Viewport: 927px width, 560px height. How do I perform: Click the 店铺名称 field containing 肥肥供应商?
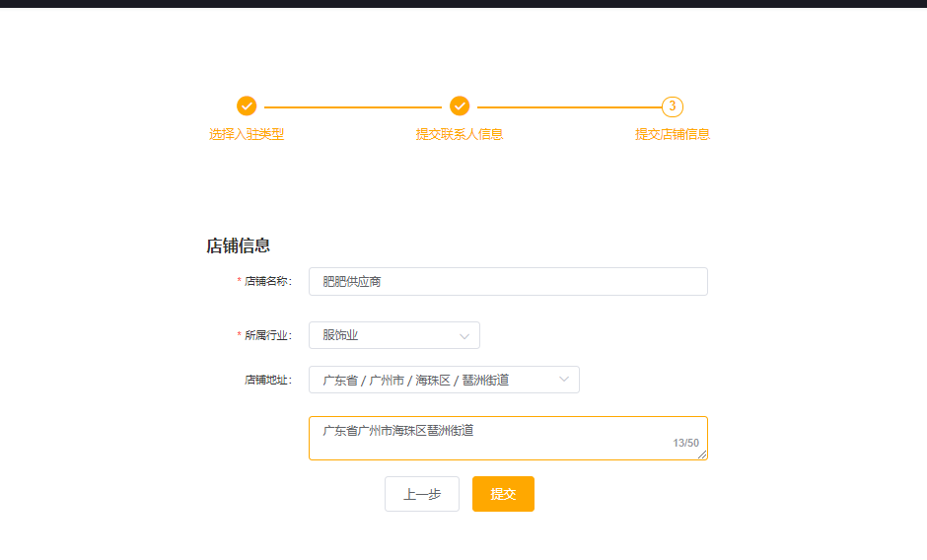point(508,281)
